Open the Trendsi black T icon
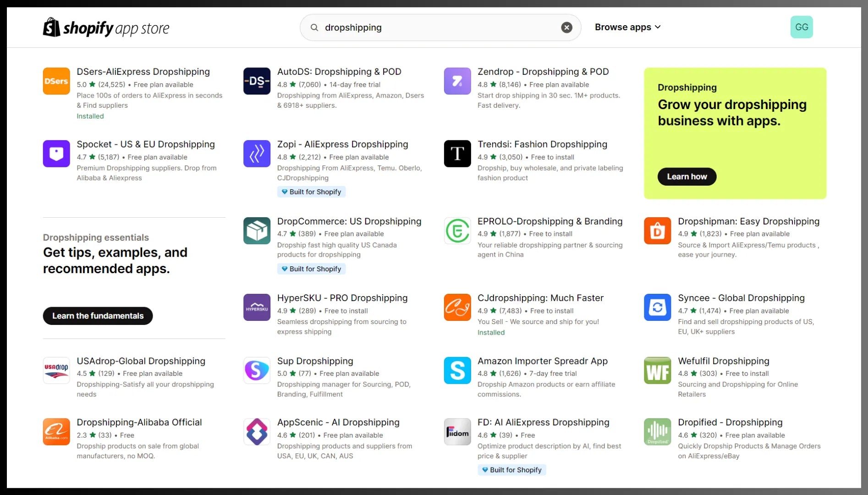Screen dimensions: 868x495 coord(457,154)
